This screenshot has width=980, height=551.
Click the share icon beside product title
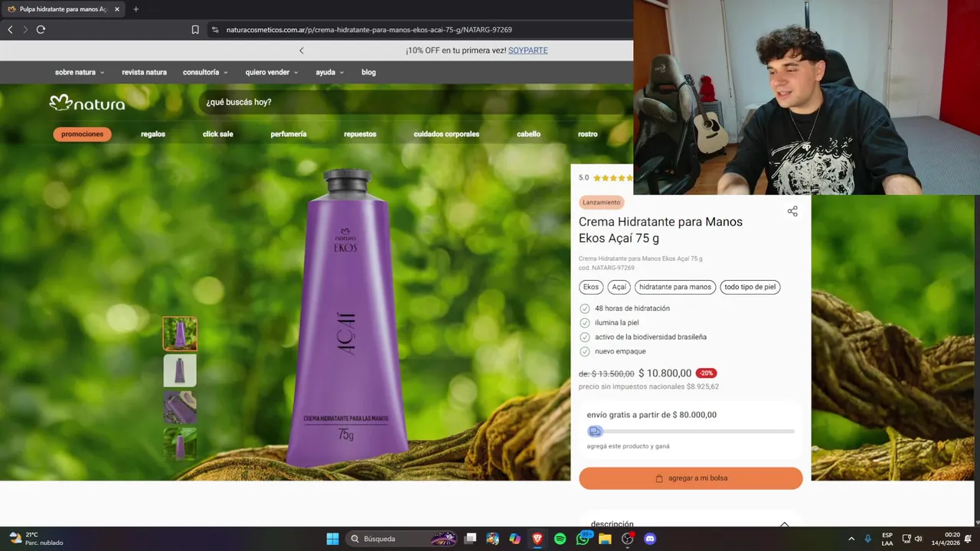[792, 211]
